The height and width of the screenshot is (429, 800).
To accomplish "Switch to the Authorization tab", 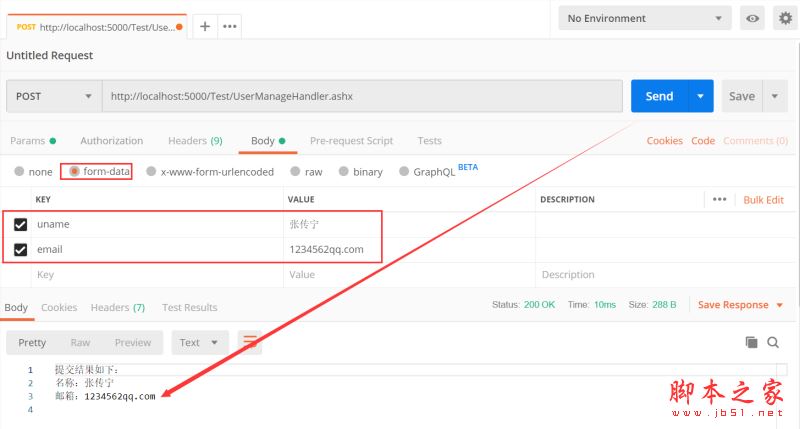I will tap(111, 141).
